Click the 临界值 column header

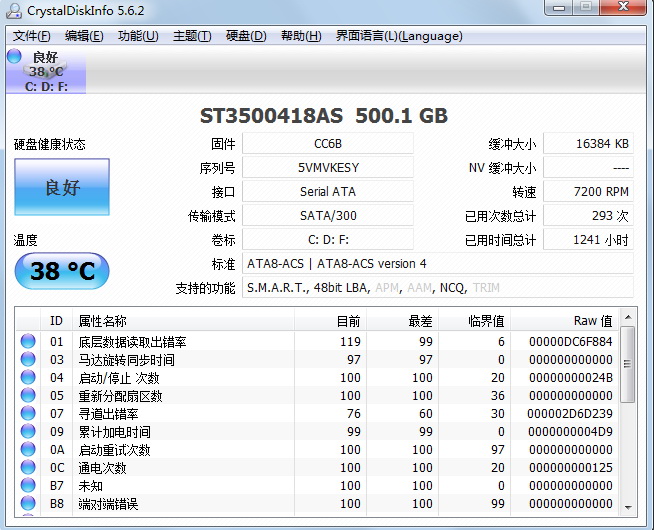click(475, 321)
